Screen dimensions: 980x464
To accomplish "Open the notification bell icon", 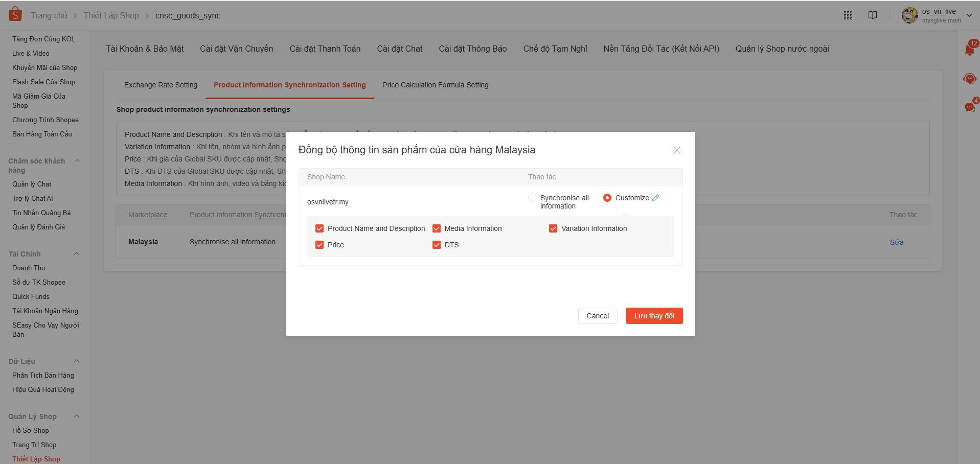I will coord(969,50).
